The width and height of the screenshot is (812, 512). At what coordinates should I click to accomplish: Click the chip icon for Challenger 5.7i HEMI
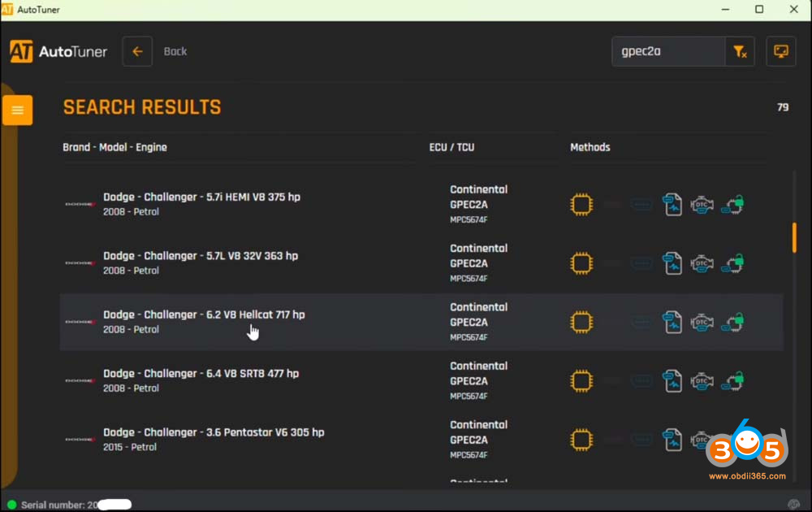pos(581,204)
